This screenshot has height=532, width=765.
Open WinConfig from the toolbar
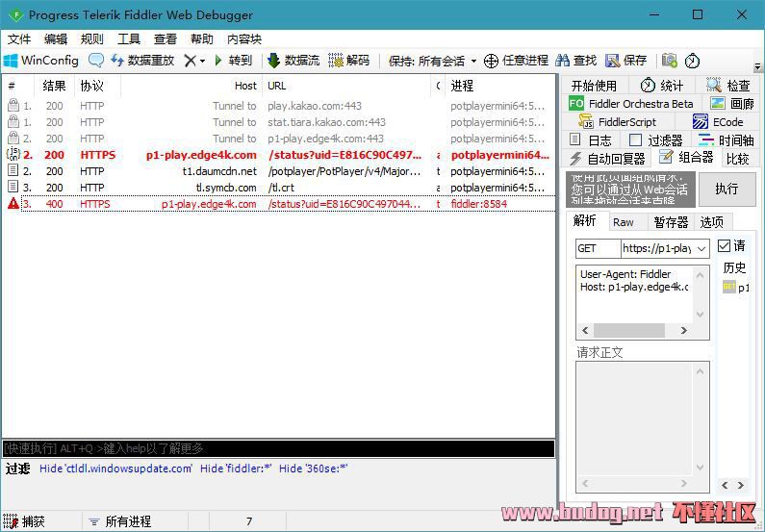pos(41,61)
